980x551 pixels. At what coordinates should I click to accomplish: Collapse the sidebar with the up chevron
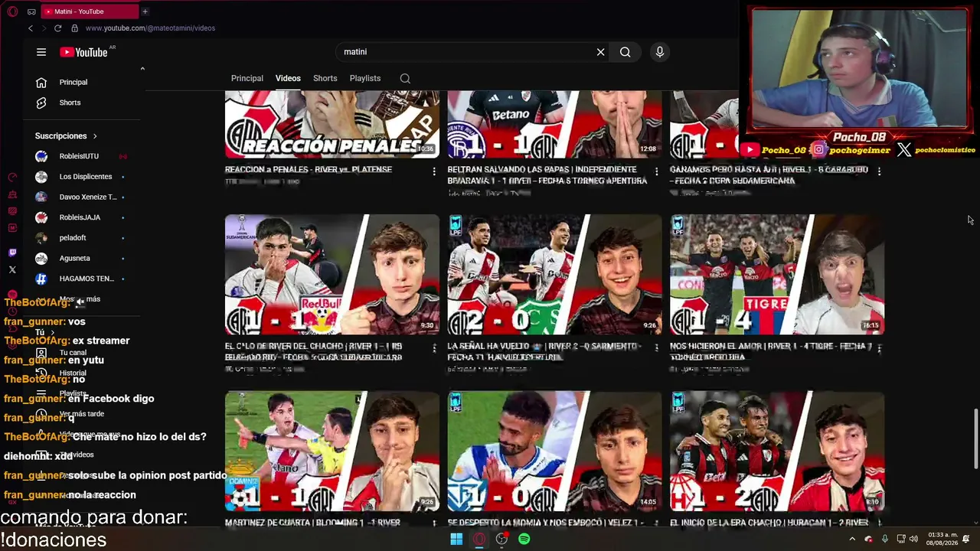point(142,69)
